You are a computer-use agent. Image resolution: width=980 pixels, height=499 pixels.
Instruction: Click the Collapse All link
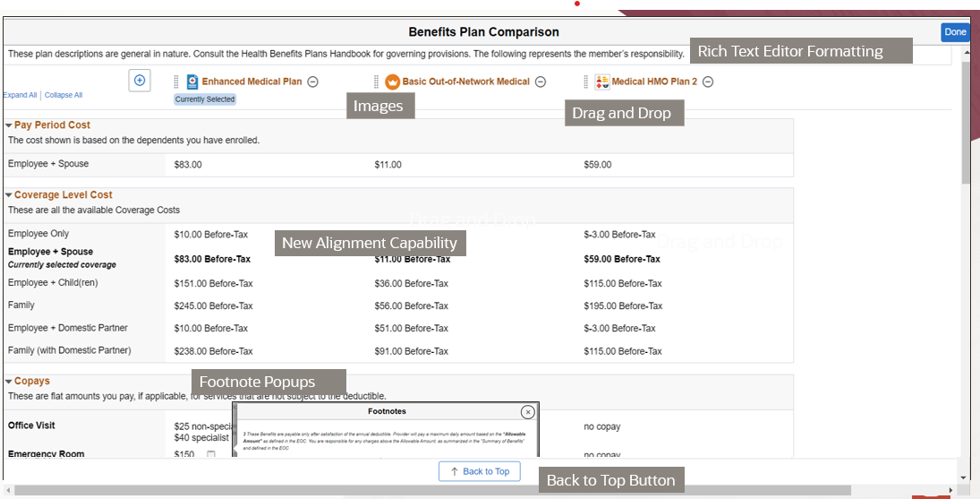coord(64,95)
